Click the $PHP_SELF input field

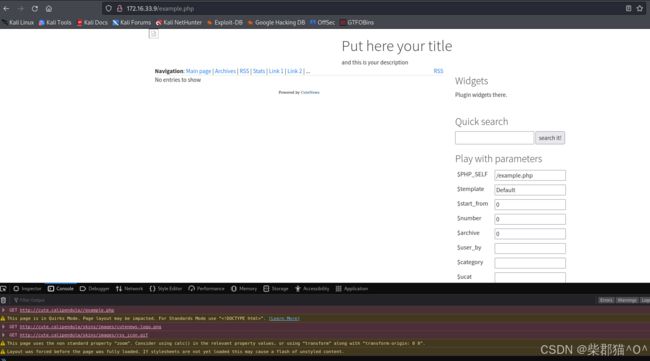(x=530, y=175)
